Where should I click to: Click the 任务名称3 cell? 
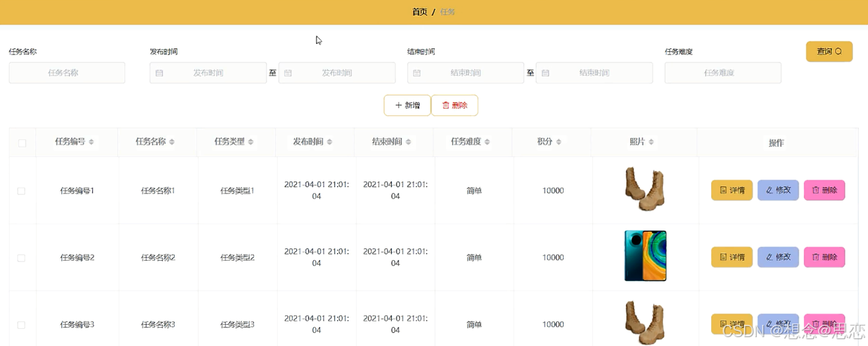158,325
